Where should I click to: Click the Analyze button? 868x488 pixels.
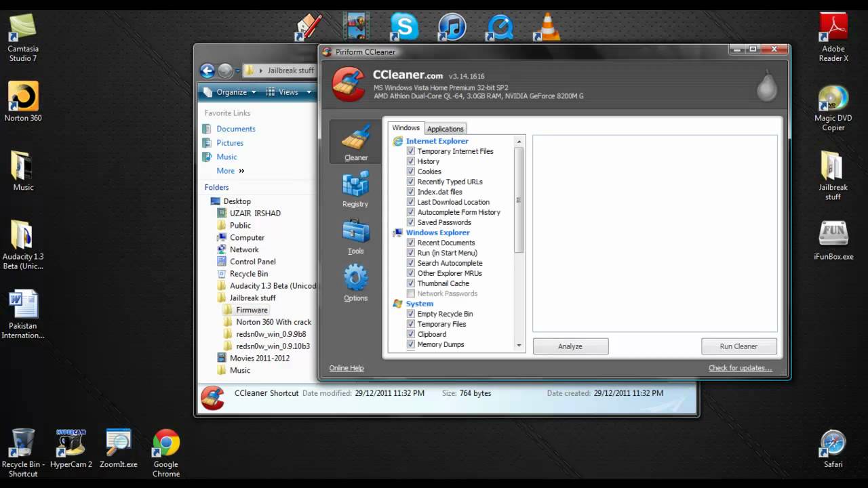570,346
